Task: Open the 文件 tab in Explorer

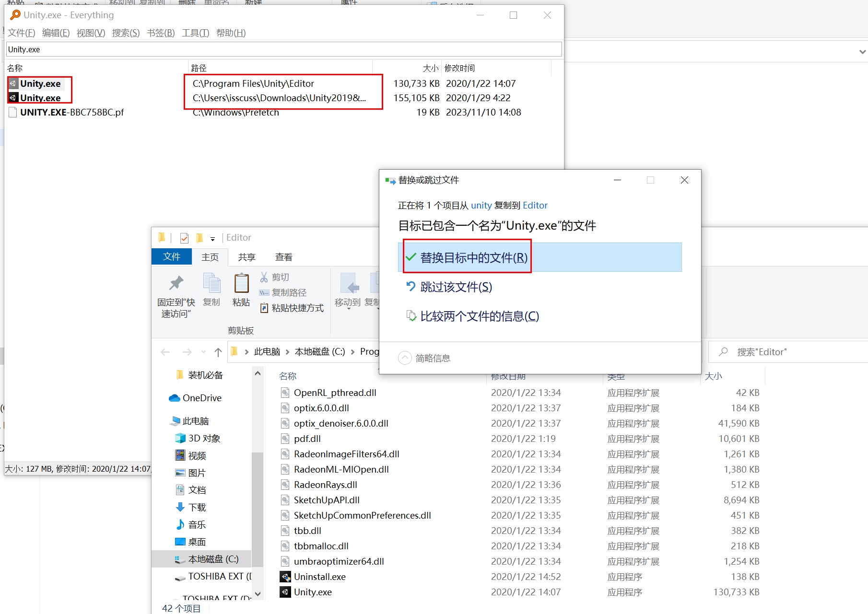Action: tap(172, 256)
